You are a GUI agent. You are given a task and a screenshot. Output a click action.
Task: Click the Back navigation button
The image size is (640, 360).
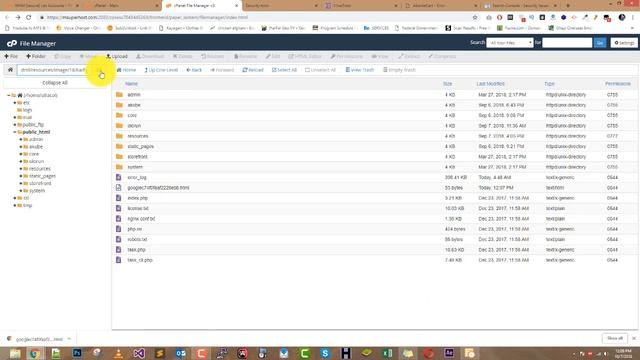pyautogui.click(x=194, y=70)
